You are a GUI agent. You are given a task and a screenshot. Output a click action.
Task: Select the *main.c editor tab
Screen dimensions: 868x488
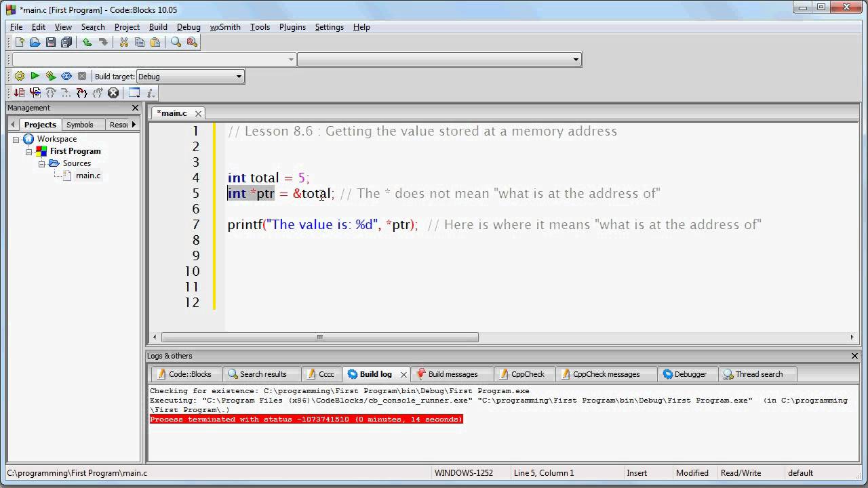[x=172, y=113]
